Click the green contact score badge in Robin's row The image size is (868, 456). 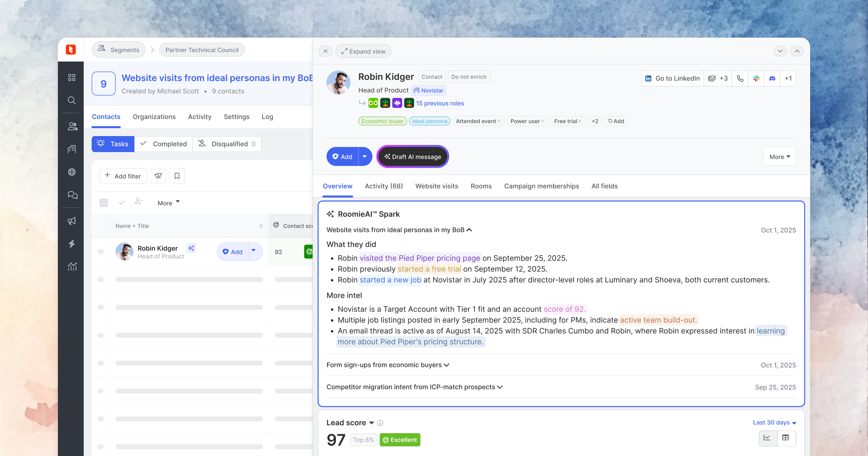309,252
